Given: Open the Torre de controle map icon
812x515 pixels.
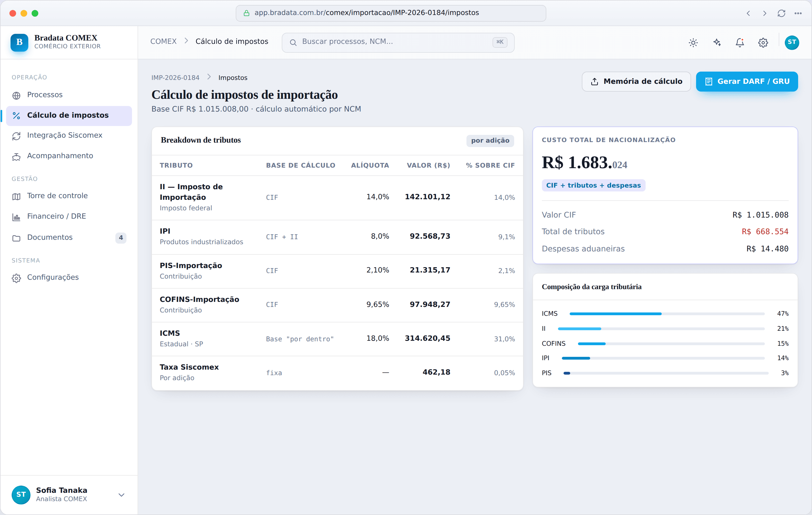Looking at the screenshot, I should [16, 196].
